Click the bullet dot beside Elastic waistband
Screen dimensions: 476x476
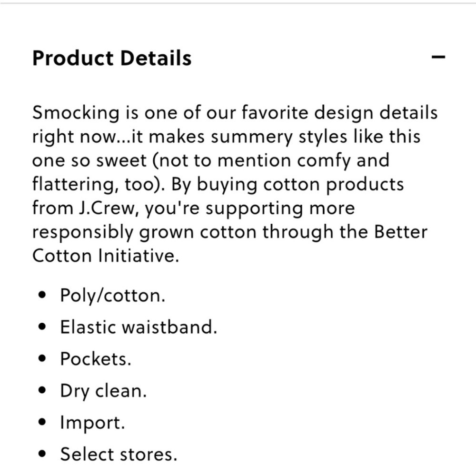42,327
